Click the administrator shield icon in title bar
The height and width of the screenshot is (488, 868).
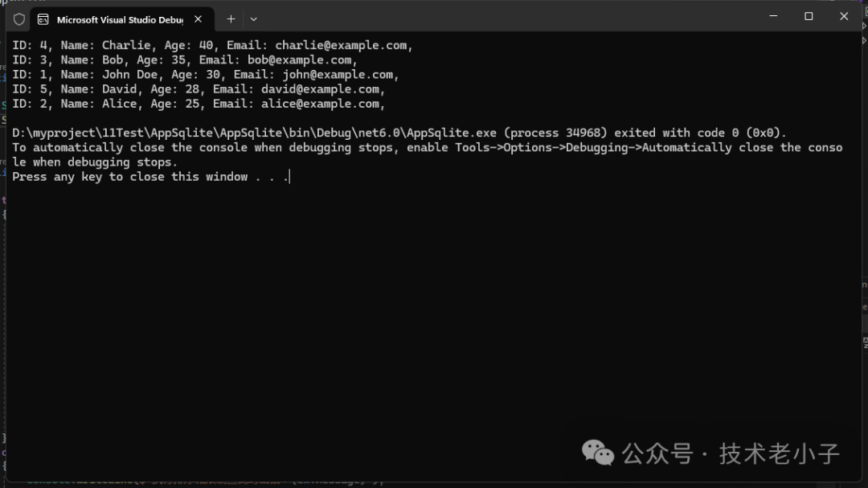pyautogui.click(x=19, y=19)
